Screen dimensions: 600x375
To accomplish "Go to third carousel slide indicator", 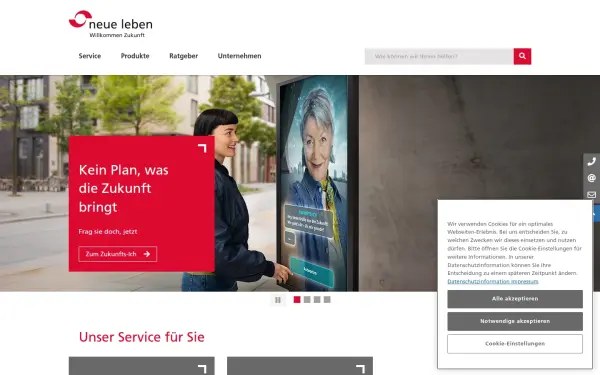I will pyautogui.click(x=317, y=300).
